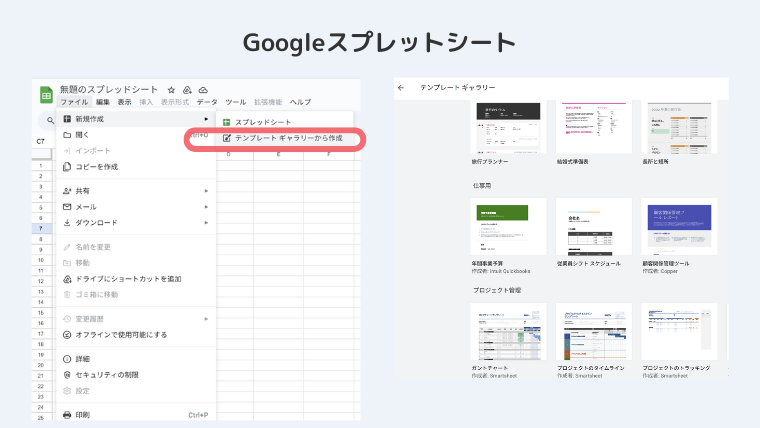Select column header E
The image size is (760, 428).
(278, 154)
